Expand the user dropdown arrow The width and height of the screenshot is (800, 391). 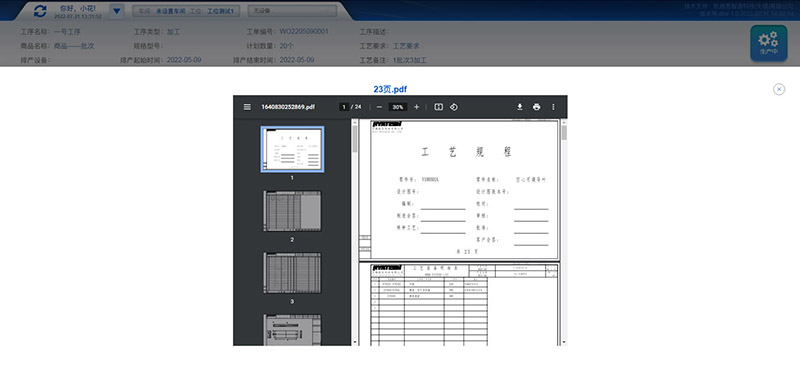117,11
